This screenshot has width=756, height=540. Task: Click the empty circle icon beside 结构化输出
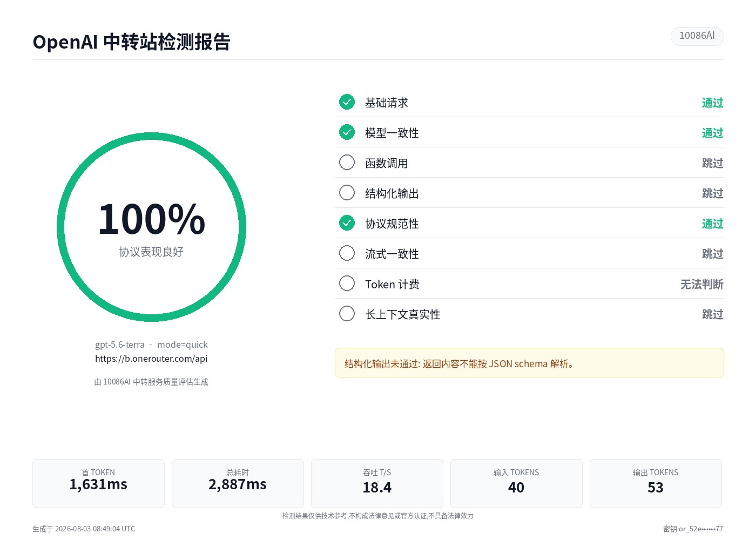[x=347, y=193]
